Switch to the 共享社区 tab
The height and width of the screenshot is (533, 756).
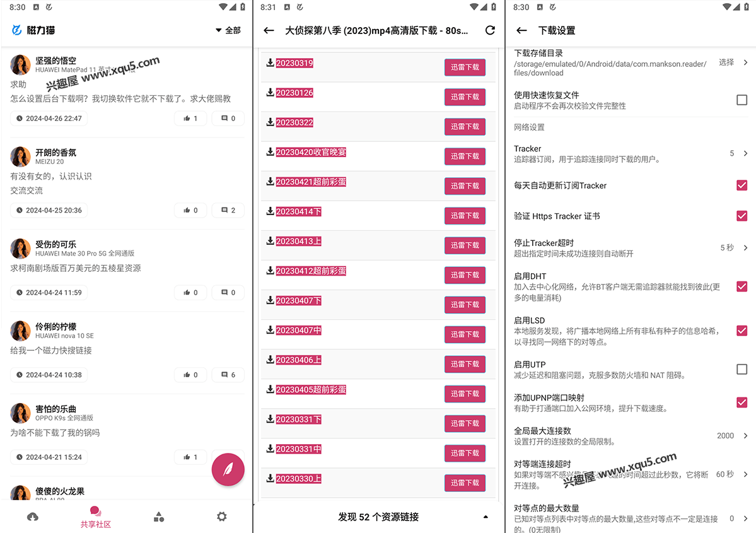[x=96, y=517]
